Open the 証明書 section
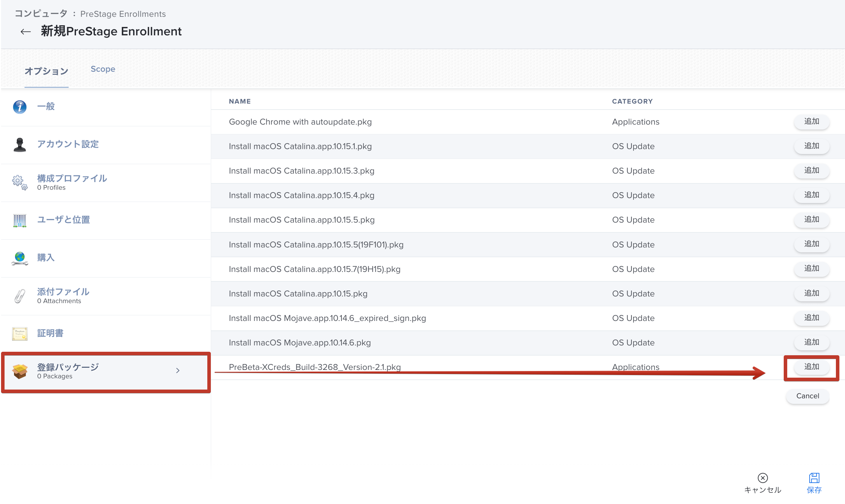The width and height of the screenshot is (845, 504). click(106, 334)
